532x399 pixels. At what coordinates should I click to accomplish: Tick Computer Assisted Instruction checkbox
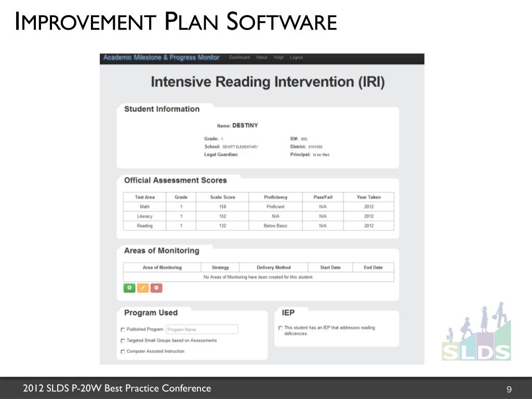123,352
